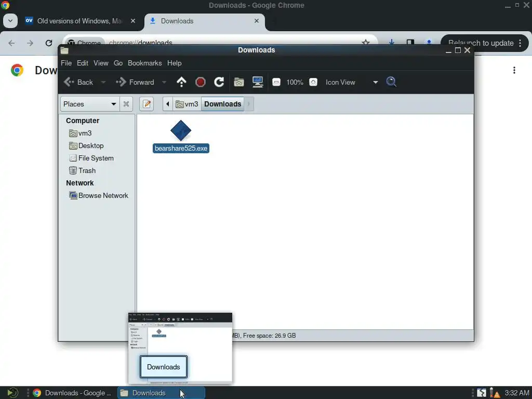Zoom out with the minus icon

(276, 82)
